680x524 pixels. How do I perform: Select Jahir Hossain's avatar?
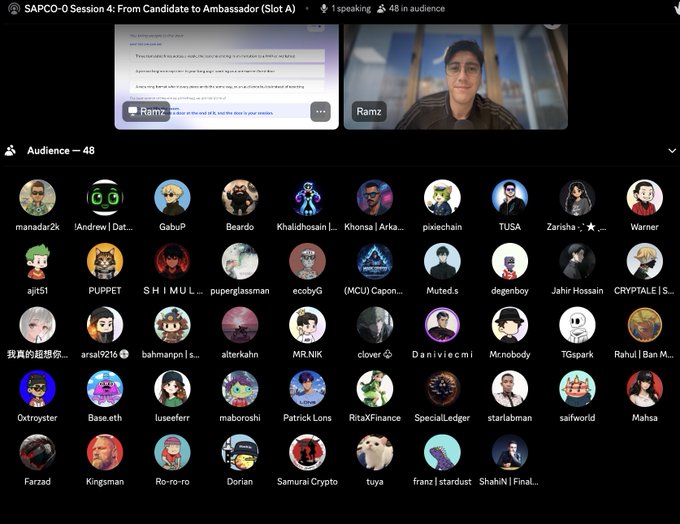pyautogui.click(x=577, y=261)
